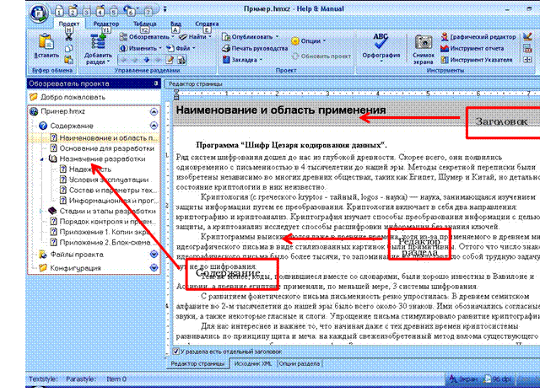Click the Вставить paste icon
The image size is (540, 392).
click(x=46, y=42)
